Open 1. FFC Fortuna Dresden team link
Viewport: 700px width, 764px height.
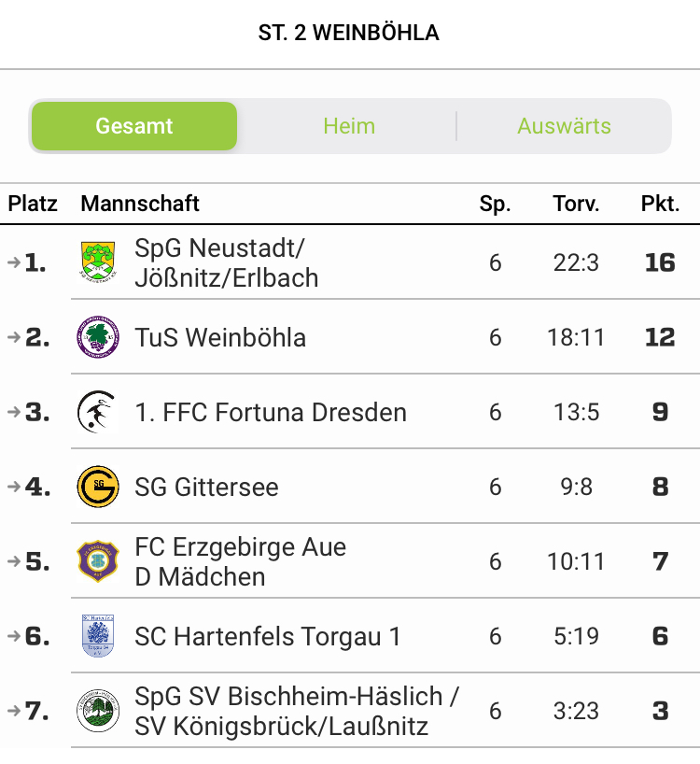(x=271, y=412)
